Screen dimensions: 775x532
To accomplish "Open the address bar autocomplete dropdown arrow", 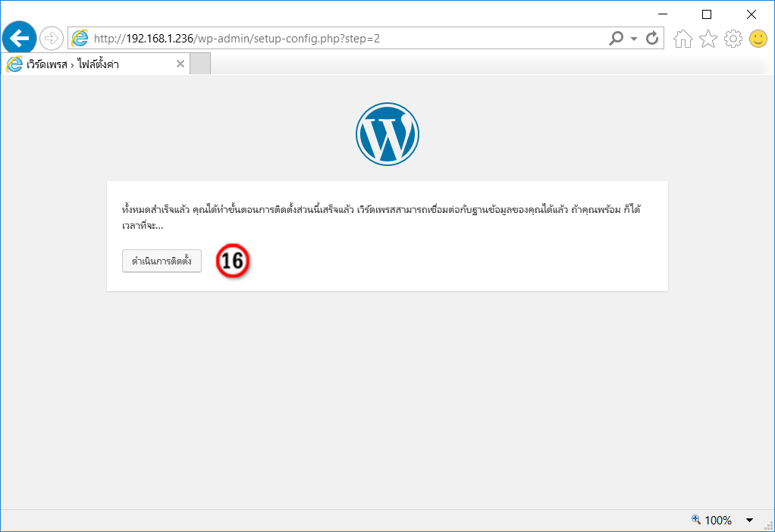I will point(634,39).
